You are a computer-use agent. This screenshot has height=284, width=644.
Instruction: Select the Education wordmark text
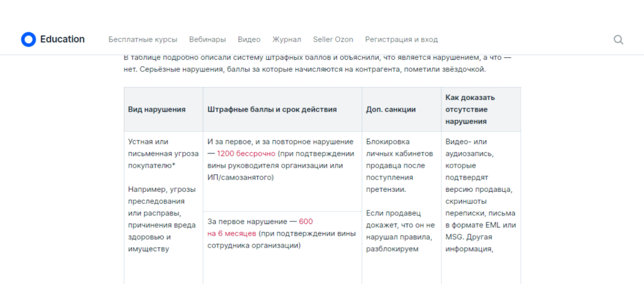point(63,39)
